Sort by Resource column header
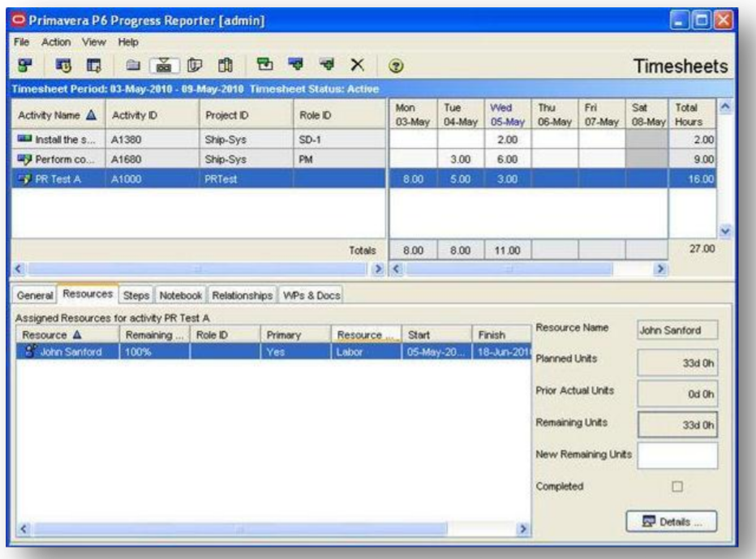This screenshot has width=756, height=559. [67, 335]
